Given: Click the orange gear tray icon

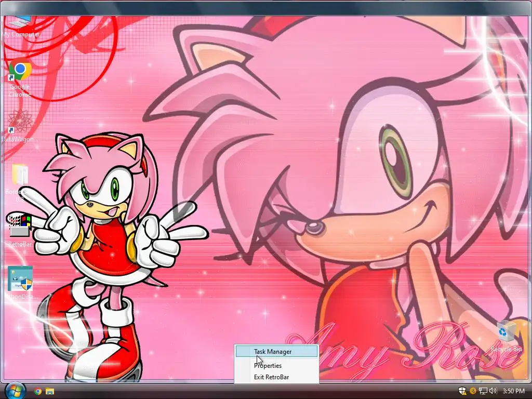Looking at the screenshot, I should 473,391.
